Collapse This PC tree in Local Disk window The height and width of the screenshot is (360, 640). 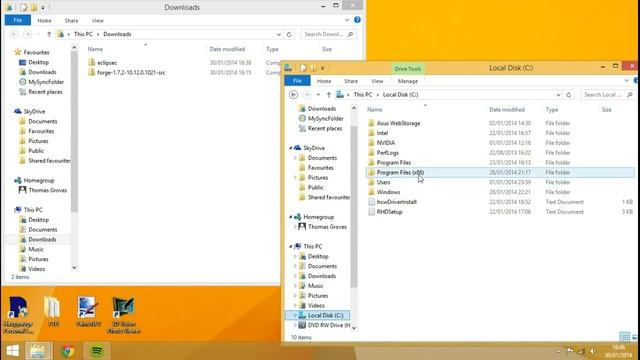coord(291,246)
